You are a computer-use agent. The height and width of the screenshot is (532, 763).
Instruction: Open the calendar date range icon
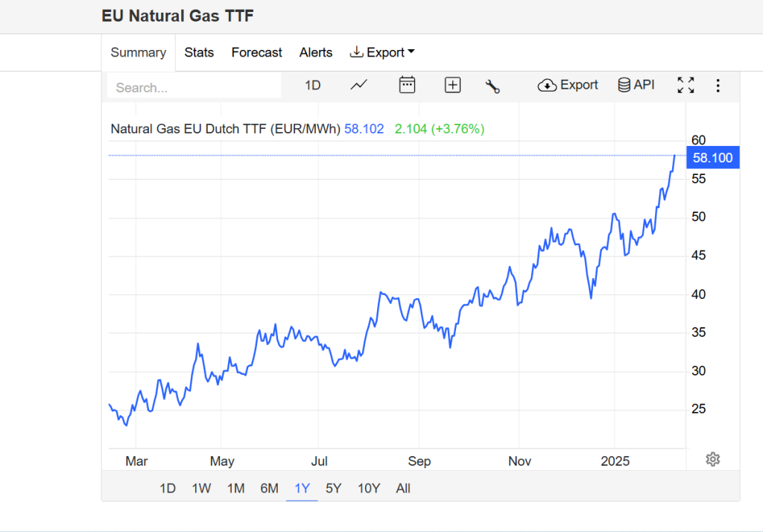407,85
